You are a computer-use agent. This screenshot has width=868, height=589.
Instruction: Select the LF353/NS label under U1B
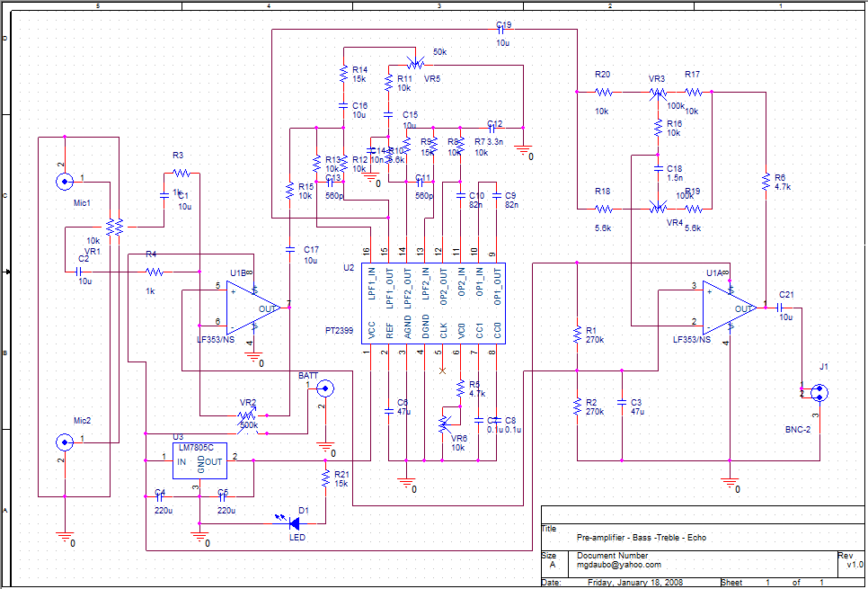coord(216,339)
